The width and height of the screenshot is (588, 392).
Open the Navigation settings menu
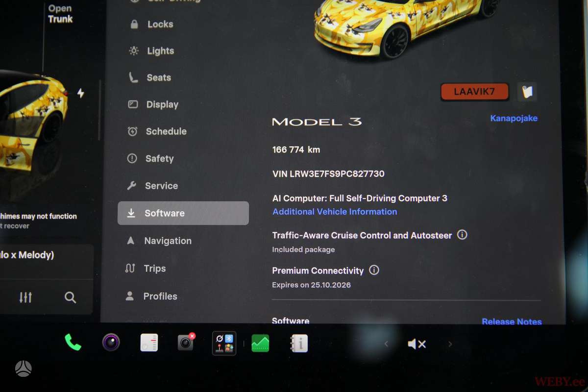point(168,241)
